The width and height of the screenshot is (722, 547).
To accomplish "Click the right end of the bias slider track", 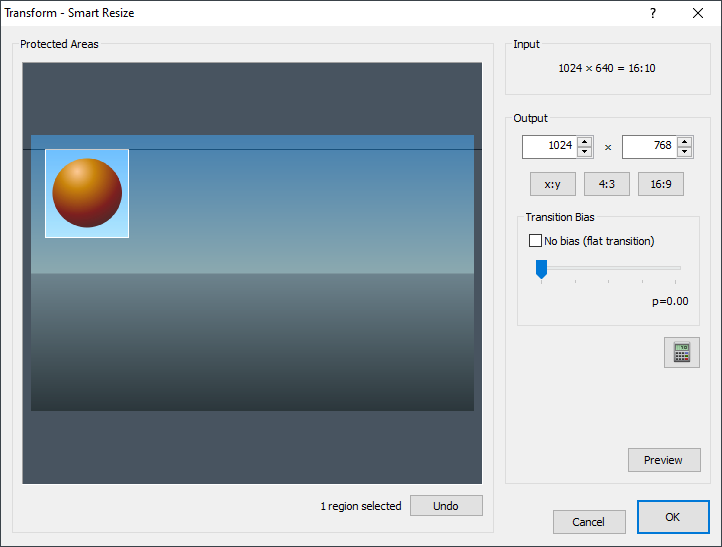I will tap(678, 268).
